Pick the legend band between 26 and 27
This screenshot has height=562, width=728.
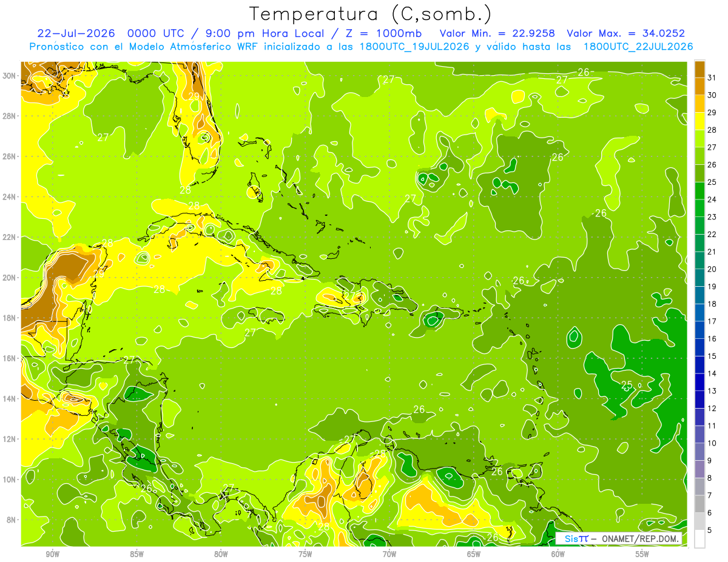click(x=699, y=156)
